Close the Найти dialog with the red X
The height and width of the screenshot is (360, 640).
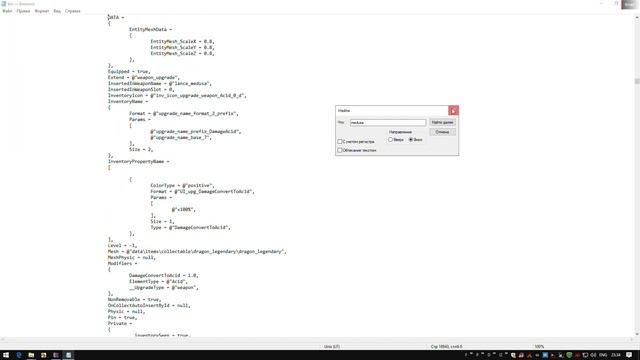tap(453, 111)
